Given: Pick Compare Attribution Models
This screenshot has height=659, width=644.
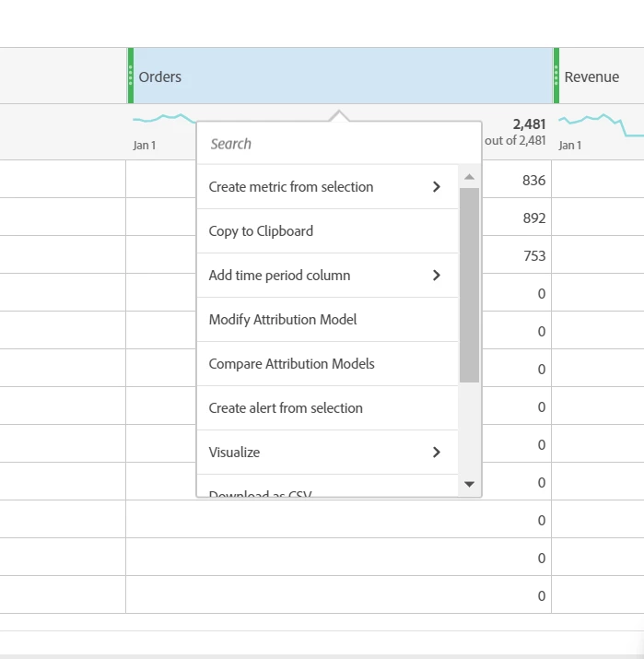Looking at the screenshot, I should point(291,364).
